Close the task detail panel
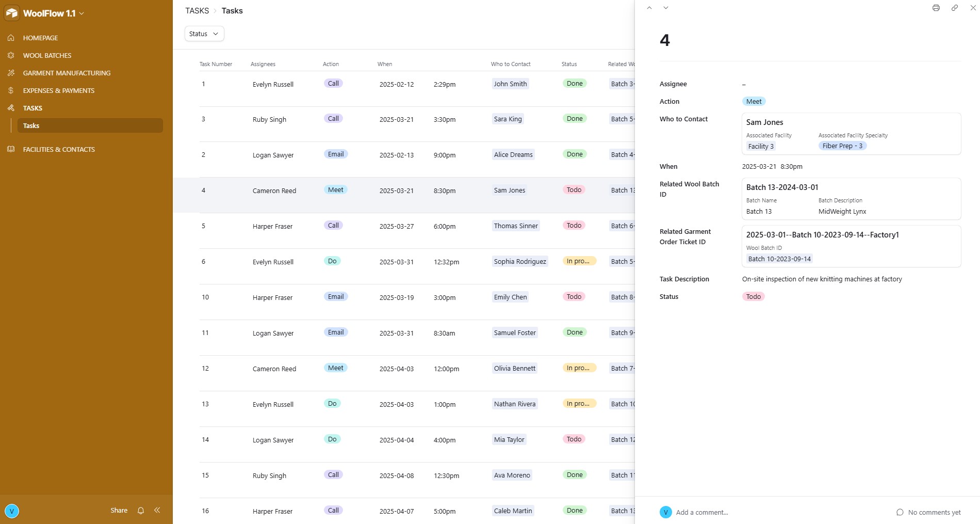Viewport: 980px width, 524px height. coord(973,8)
